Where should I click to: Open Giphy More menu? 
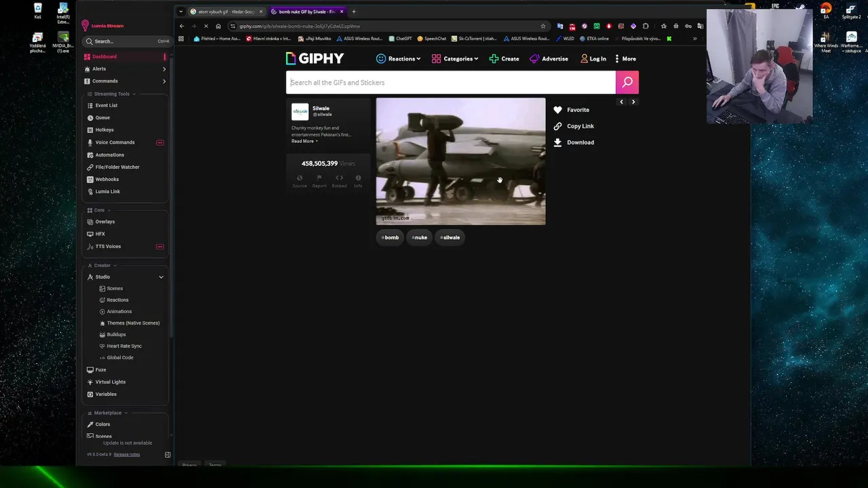click(625, 59)
